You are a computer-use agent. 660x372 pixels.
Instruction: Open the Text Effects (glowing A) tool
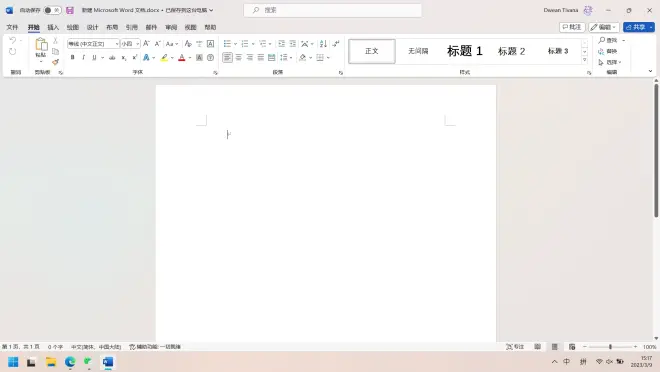pyautogui.click(x=146, y=58)
